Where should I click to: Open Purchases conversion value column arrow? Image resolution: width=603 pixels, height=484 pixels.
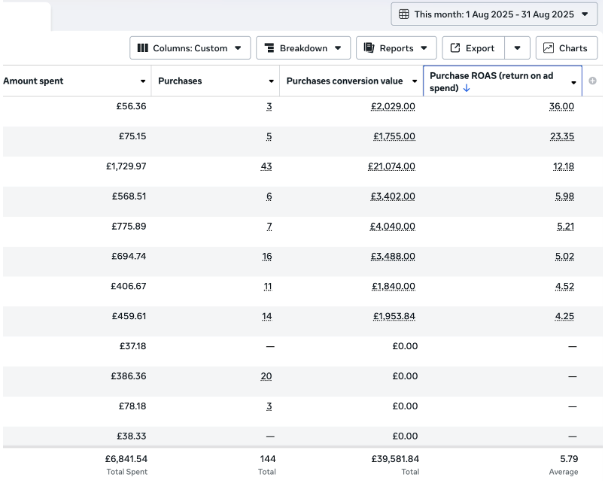pyautogui.click(x=414, y=81)
